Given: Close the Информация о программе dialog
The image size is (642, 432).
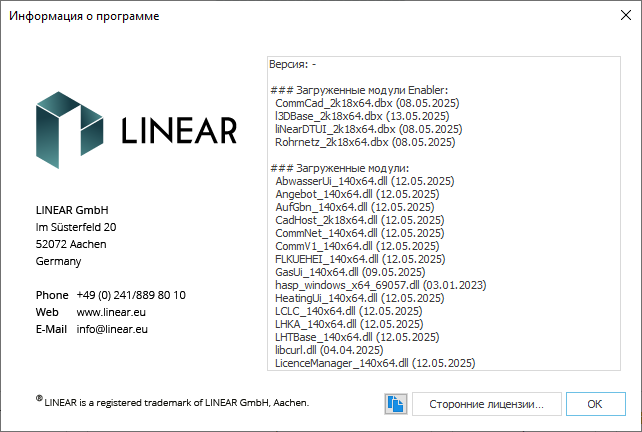Looking at the screenshot, I should pyautogui.click(x=626, y=16).
